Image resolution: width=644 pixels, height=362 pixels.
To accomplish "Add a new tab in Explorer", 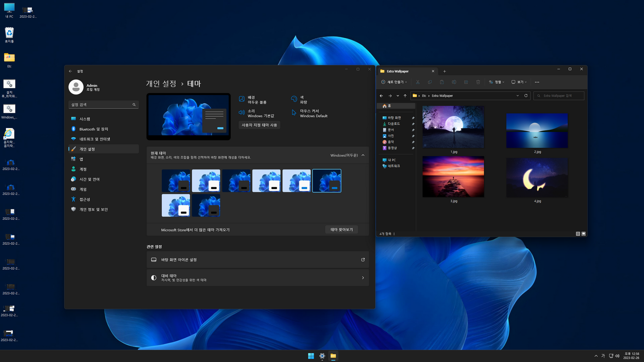I will click(x=444, y=71).
